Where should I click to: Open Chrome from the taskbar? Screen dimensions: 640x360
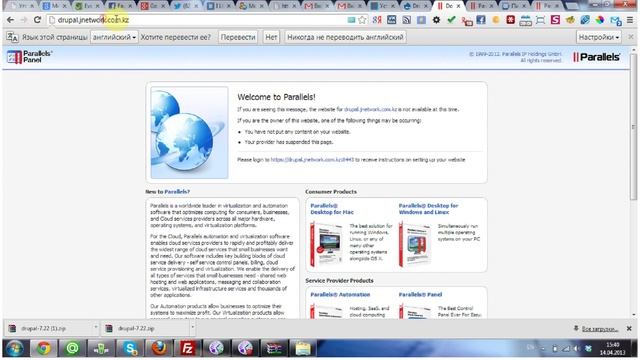point(44,349)
